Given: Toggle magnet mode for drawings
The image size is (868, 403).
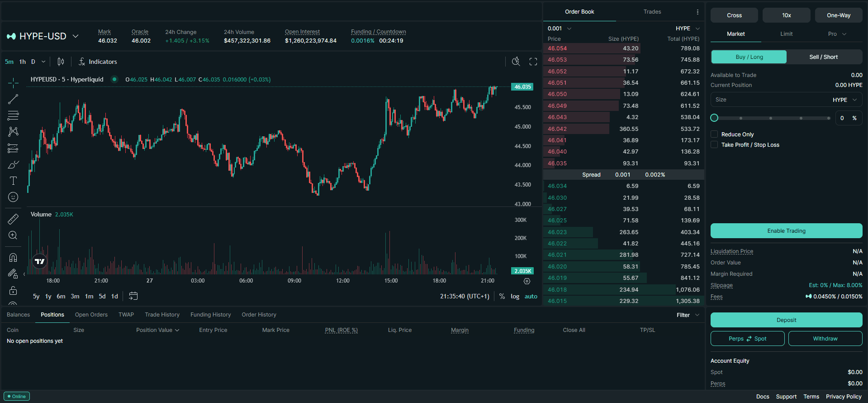Looking at the screenshot, I should pyautogui.click(x=13, y=258).
